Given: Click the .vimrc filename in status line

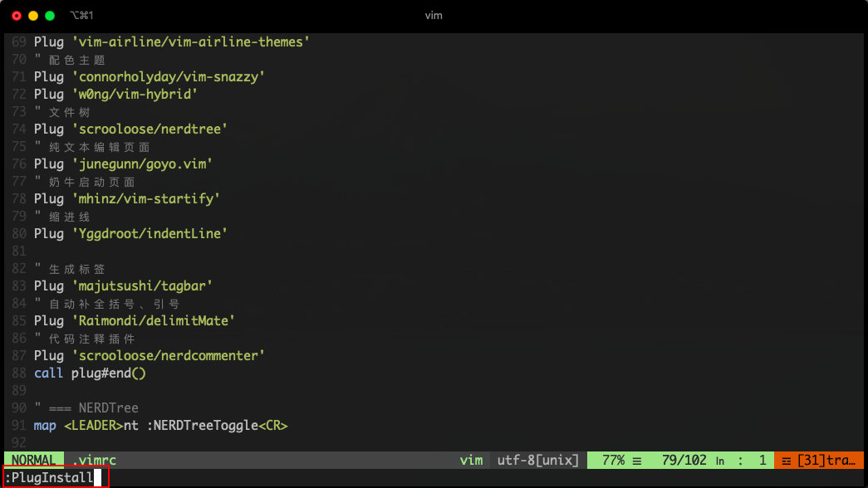Looking at the screenshot, I should [x=94, y=461].
